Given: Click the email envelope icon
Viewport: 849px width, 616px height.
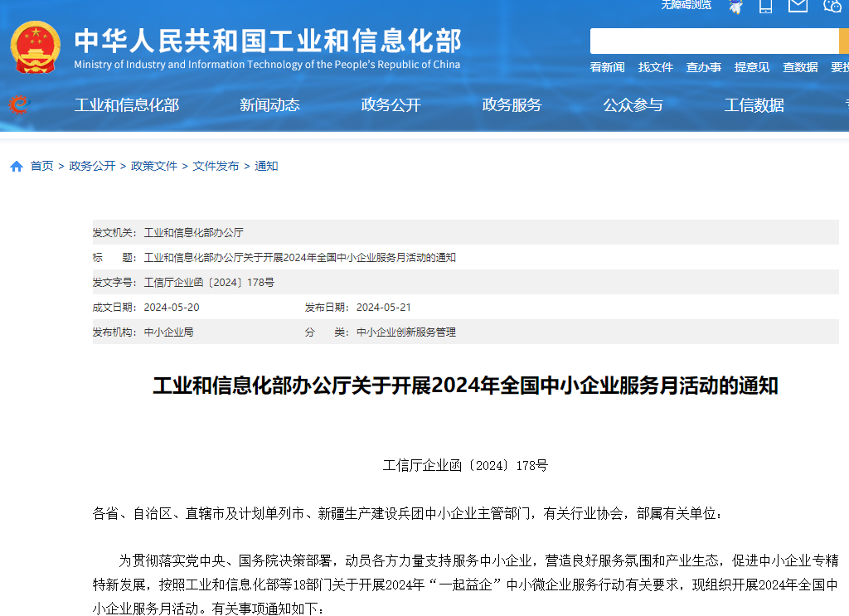Looking at the screenshot, I should coord(798,6).
